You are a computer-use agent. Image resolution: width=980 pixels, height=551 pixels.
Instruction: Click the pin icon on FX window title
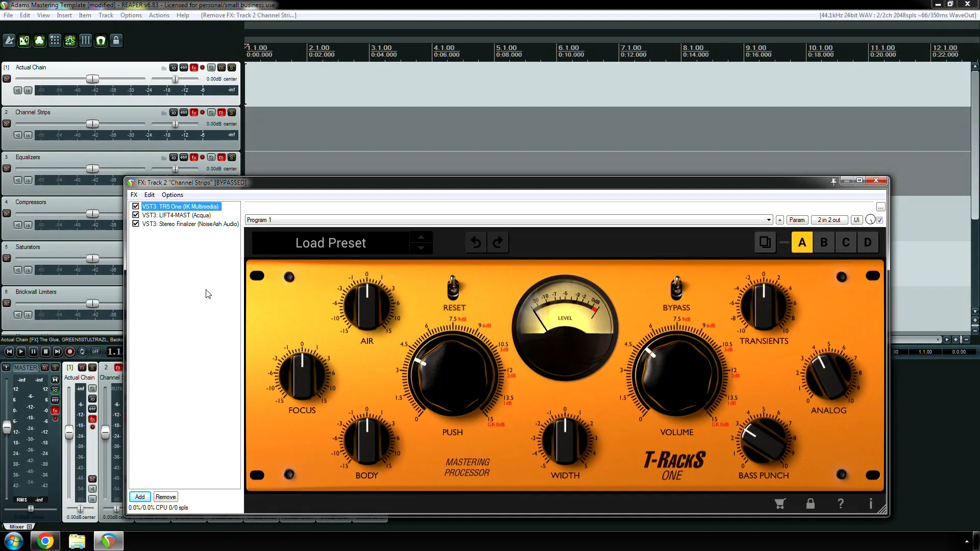(x=834, y=181)
